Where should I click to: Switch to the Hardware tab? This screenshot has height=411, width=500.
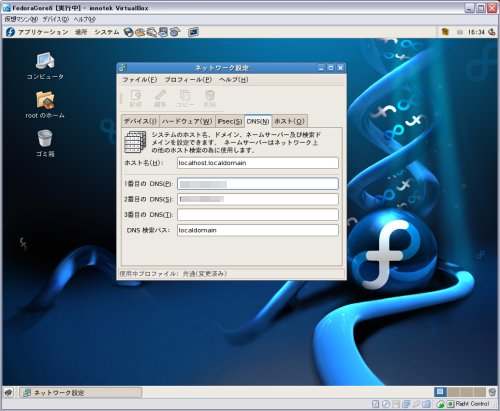click(x=187, y=121)
